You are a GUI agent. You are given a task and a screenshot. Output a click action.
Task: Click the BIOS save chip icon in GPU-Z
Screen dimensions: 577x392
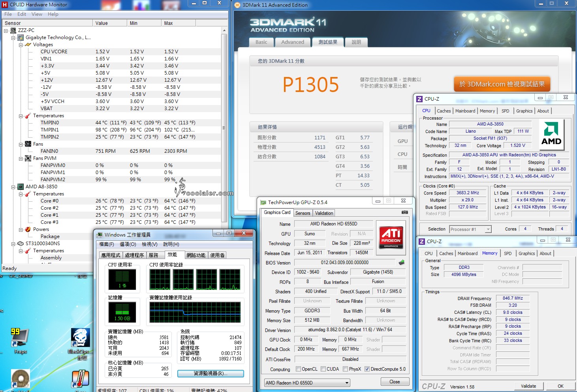point(402,263)
